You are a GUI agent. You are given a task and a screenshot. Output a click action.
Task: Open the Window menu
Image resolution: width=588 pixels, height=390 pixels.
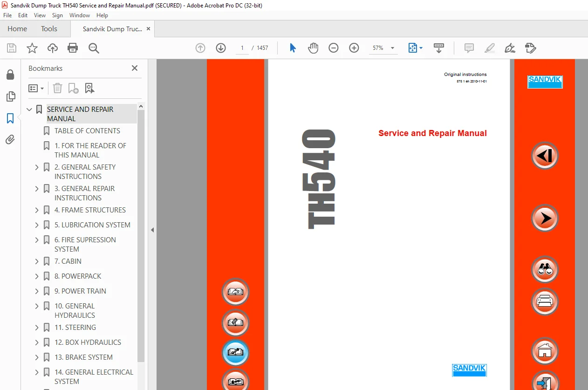point(80,15)
